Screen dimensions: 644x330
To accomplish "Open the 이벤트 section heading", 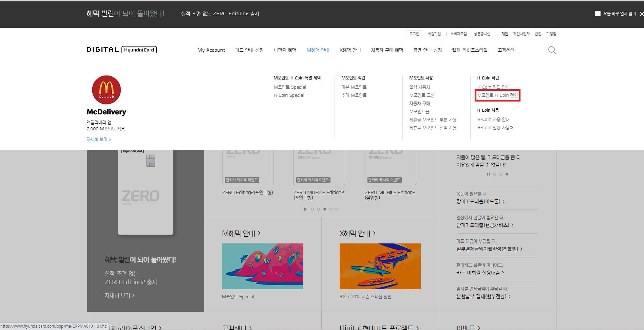I will (x=468, y=327).
